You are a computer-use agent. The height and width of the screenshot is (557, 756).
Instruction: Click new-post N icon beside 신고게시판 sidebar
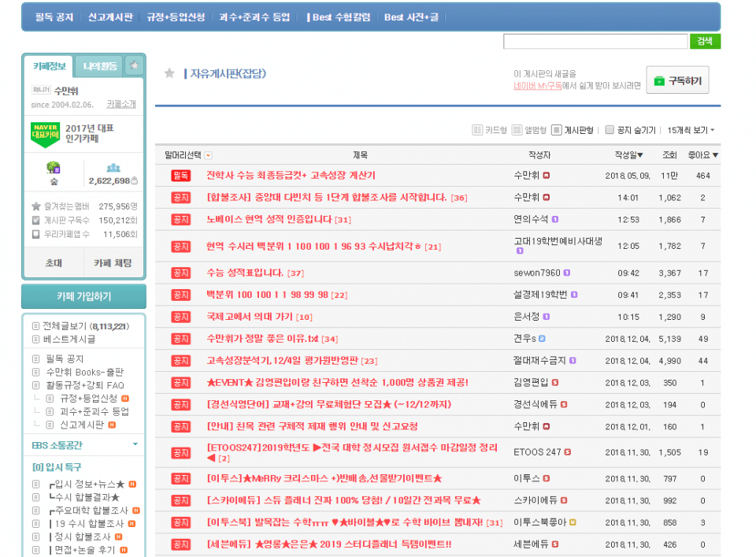click(x=112, y=425)
